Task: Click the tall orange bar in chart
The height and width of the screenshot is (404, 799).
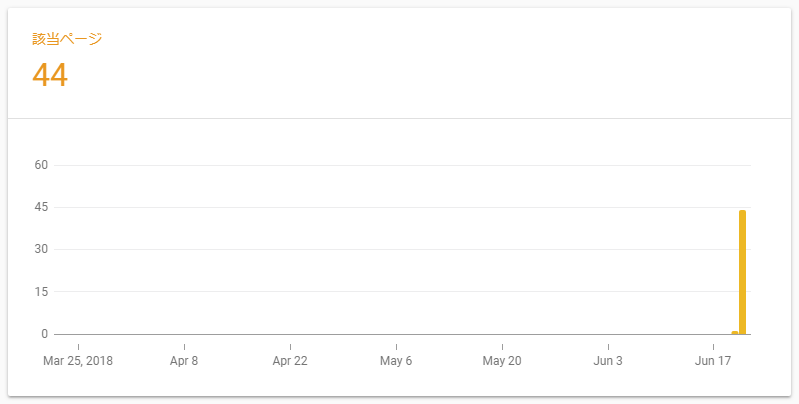Action: pos(742,272)
